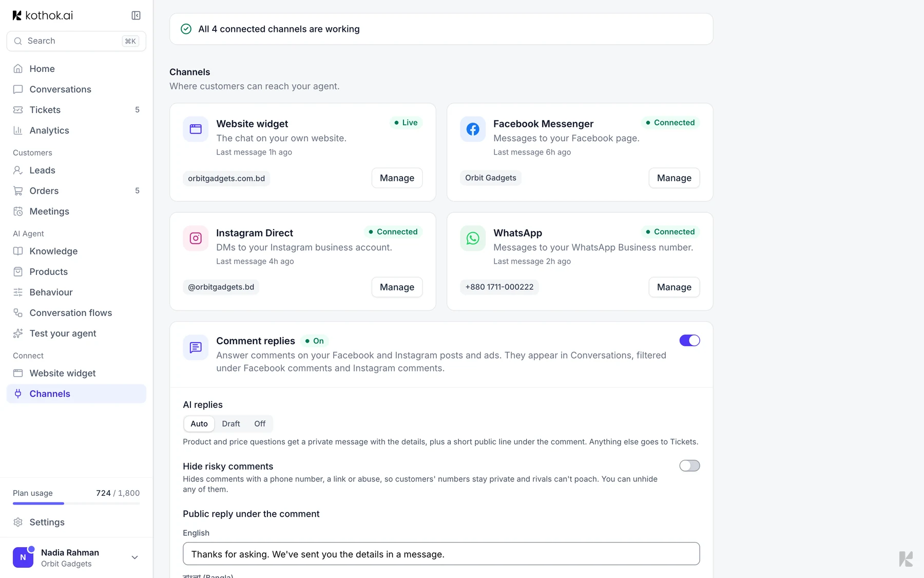Screen dimensions: 924x578
Task: Expand the account menu chevron
Action: [x=134, y=557]
